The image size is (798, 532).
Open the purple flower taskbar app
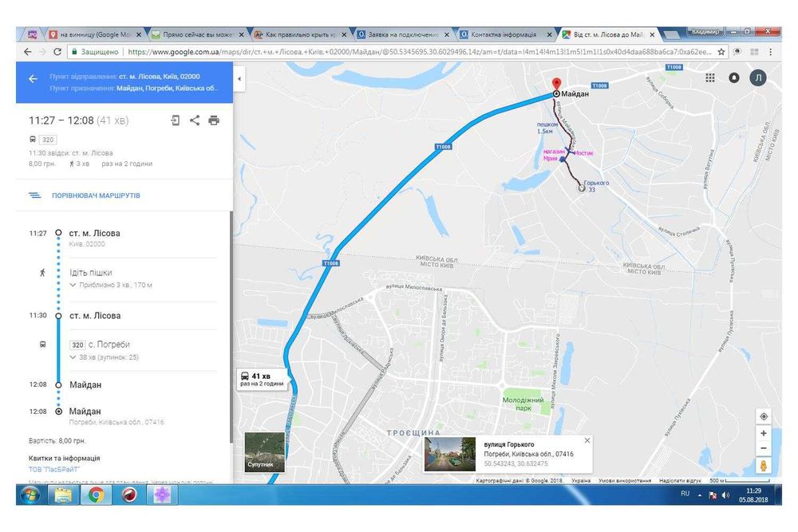pyautogui.click(x=162, y=495)
